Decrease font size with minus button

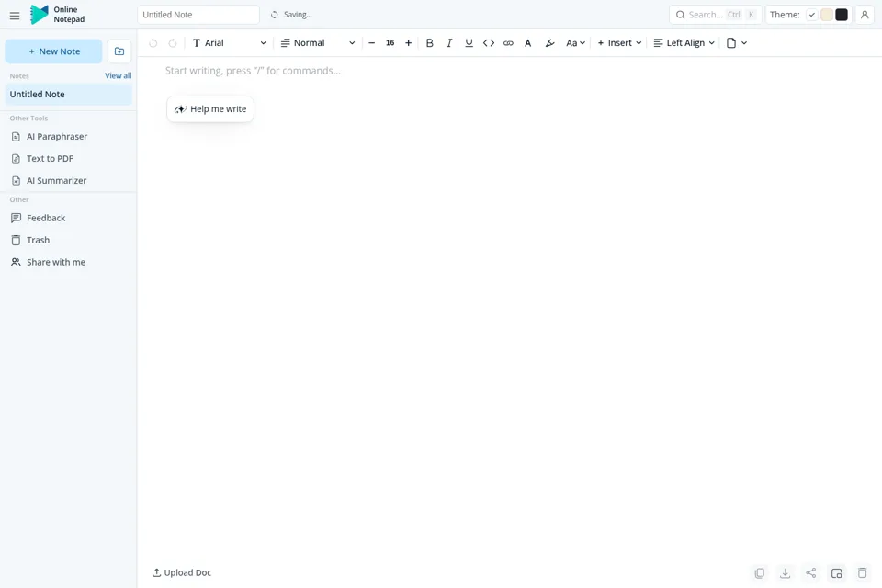tap(372, 43)
